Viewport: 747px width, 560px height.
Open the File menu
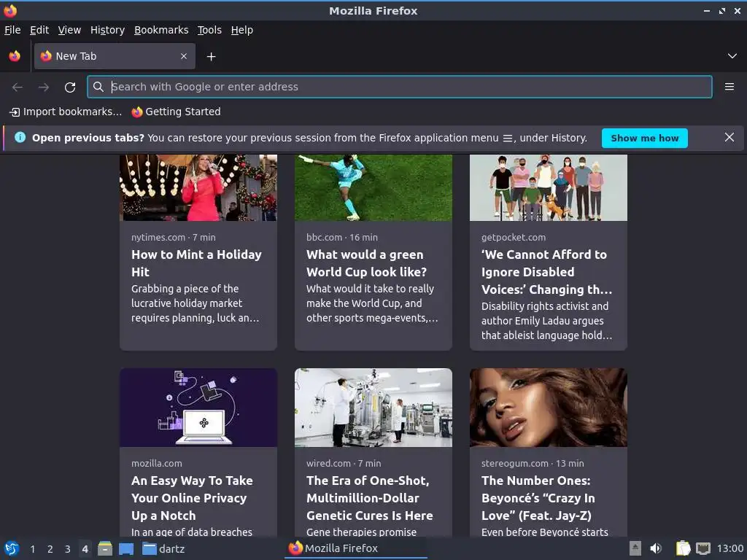[x=12, y=30]
